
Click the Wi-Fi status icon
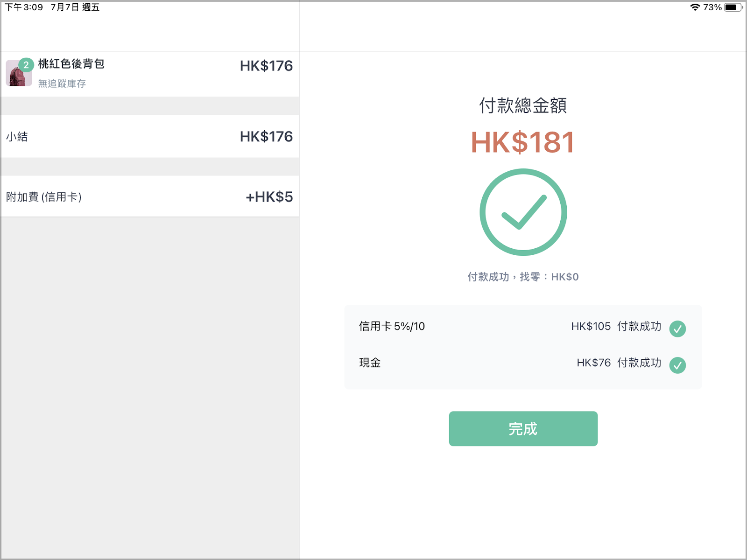coord(695,7)
